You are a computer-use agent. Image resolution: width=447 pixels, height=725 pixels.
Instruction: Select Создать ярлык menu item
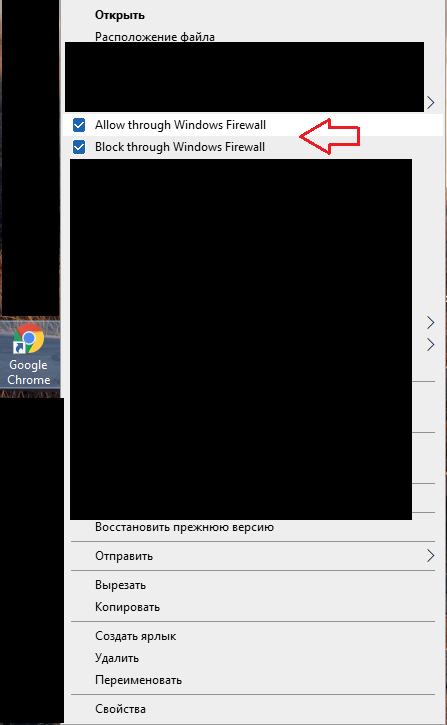point(135,636)
